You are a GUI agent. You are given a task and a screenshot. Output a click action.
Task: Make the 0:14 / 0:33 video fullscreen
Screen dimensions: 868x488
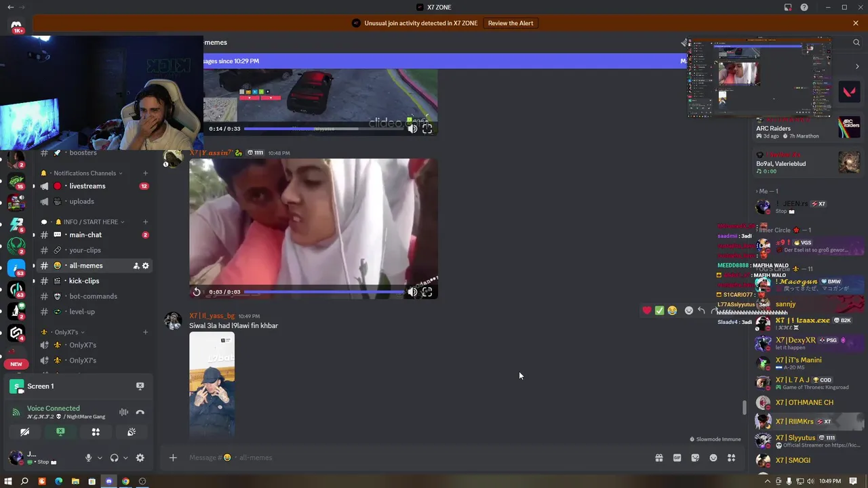(427, 128)
